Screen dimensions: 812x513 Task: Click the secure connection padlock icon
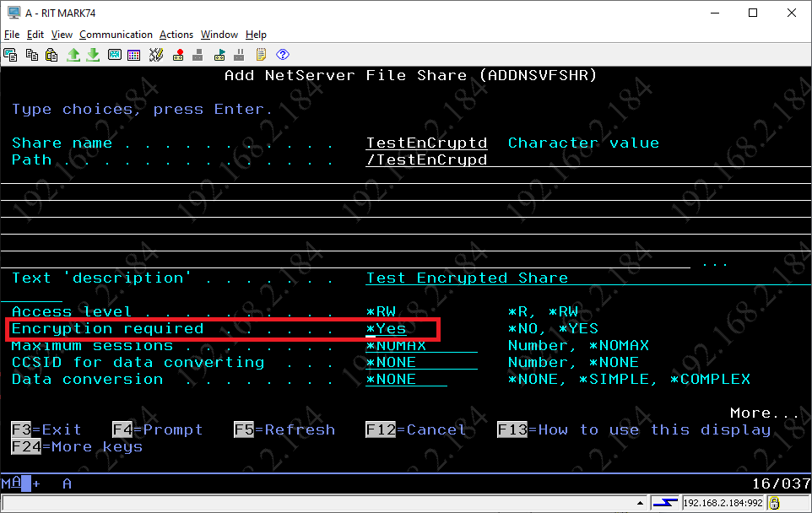pyautogui.click(x=775, y=504)
